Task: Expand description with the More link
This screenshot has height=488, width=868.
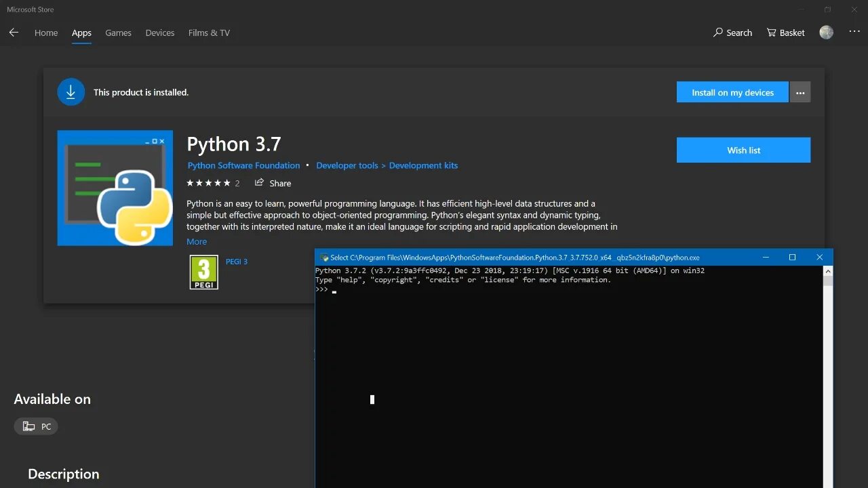Action: (x=197, y=241)
